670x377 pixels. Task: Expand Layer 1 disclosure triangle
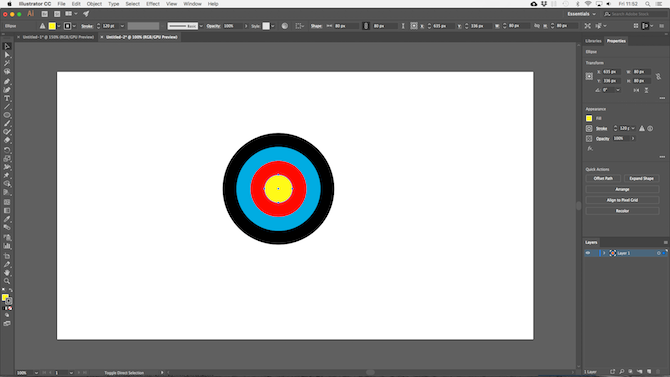tap(604, 253)
